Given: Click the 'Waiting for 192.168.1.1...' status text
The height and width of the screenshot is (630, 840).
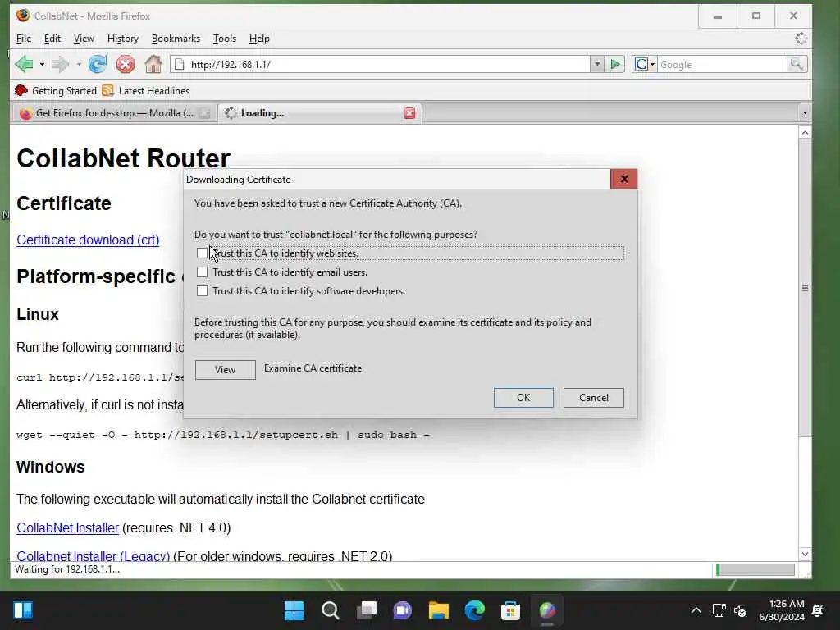Looking at the screenshot, I should point(67,569).
